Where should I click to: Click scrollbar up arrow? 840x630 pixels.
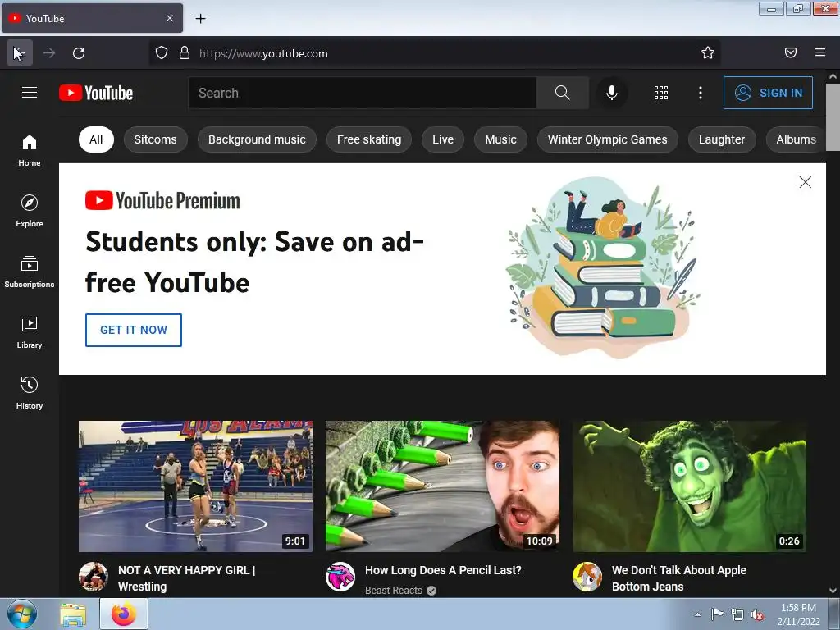tap(833, 76)
